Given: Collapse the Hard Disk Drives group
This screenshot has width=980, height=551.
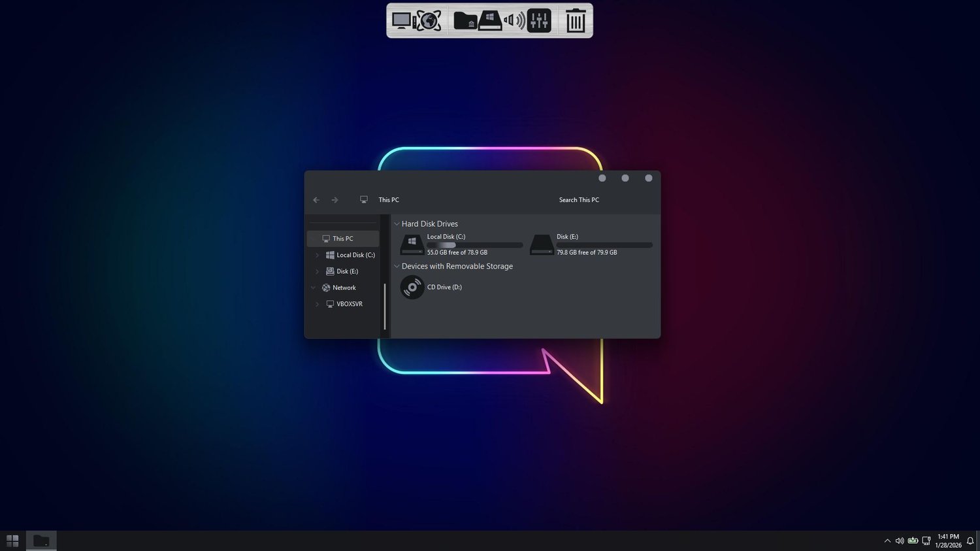Looking at the screenshot, I should click(397, 224).
